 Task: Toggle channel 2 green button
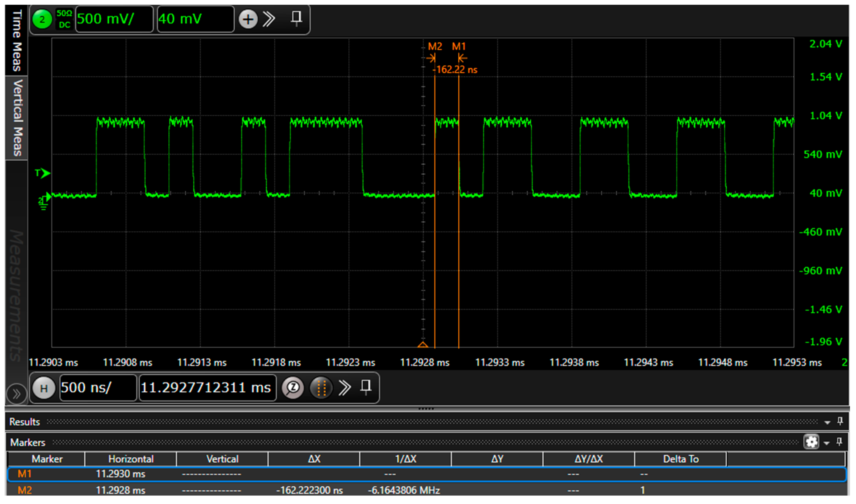[x=42, y=19]
